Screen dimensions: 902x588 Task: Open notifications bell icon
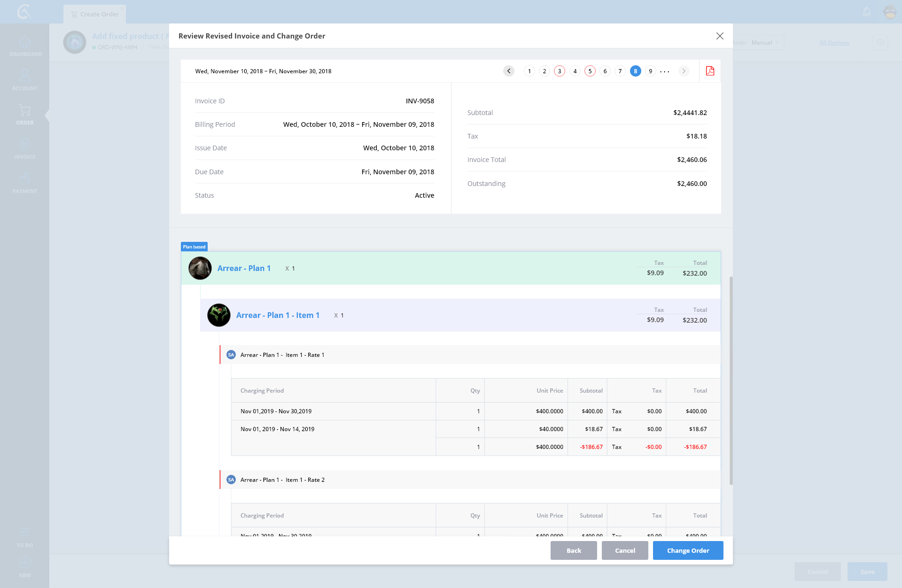[x=867, y=12]
